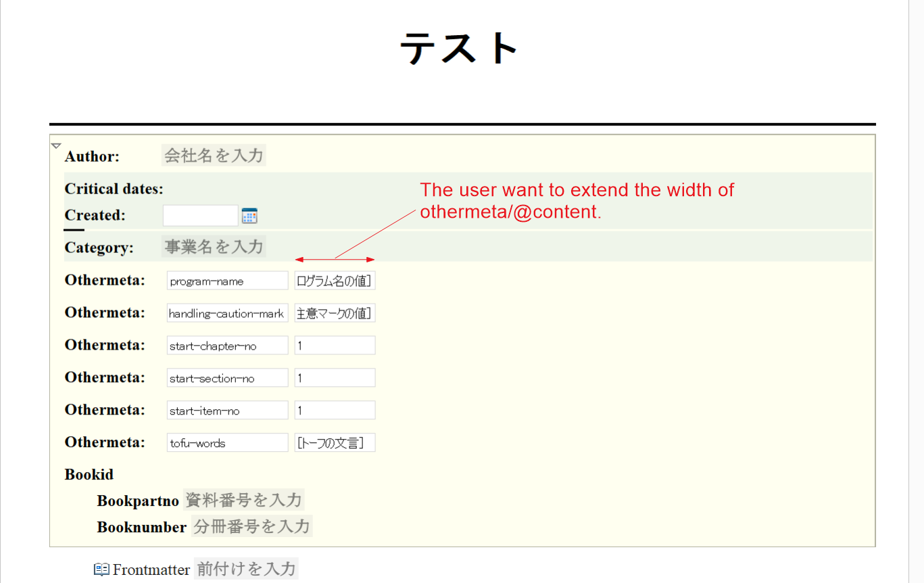Open the calendar date picker icon
Viewport: 924px width, 583px height.
pos(249,216)
